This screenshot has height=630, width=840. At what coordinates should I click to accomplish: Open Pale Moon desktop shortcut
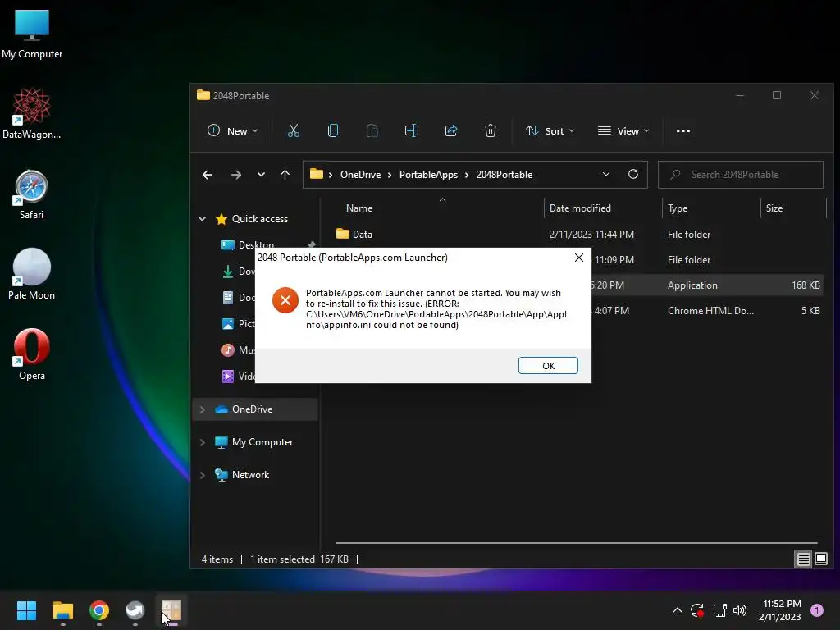32,275
